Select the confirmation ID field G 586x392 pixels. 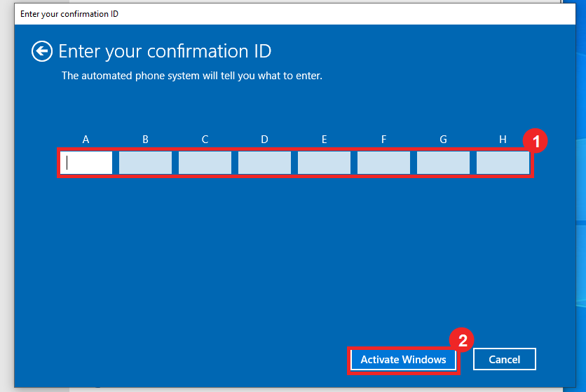[443, 163]
